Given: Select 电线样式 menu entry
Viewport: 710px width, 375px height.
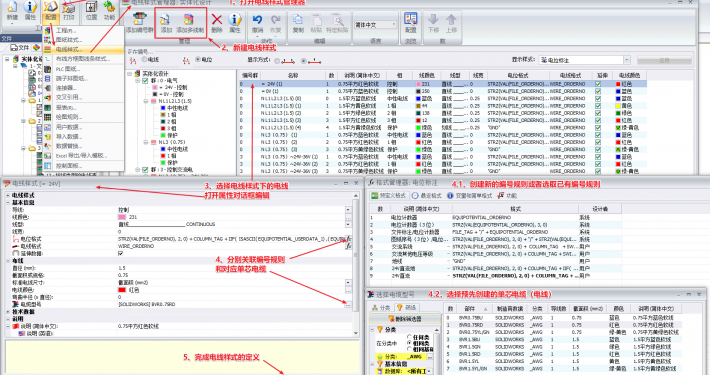Looking at the screenshot, I should click(83, 49).
